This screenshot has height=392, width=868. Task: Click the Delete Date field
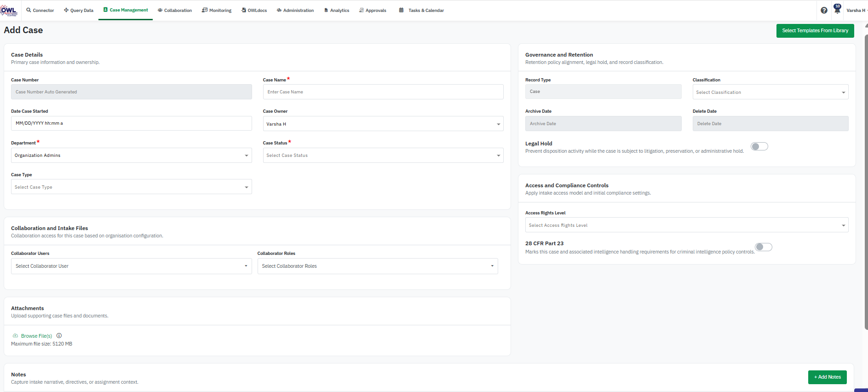point(770,123)
